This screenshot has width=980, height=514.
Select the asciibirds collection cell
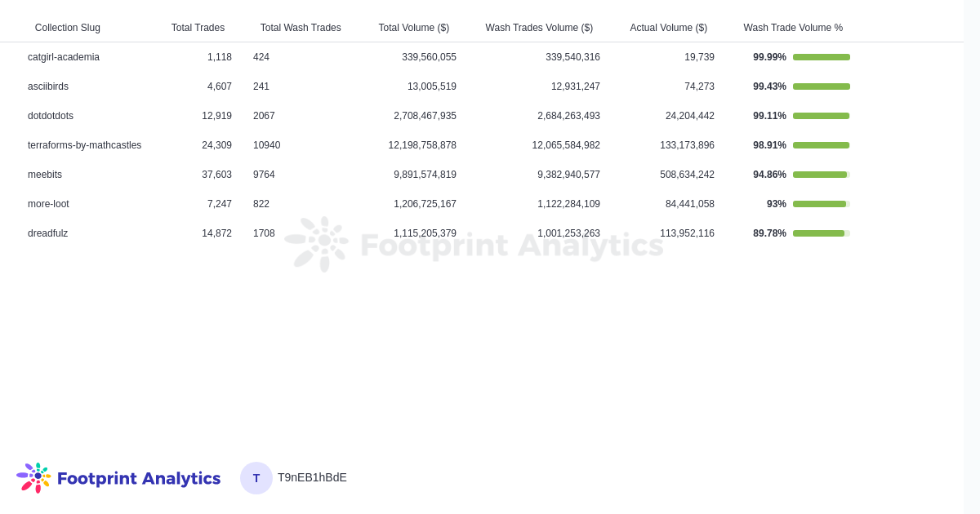[48, 86]
